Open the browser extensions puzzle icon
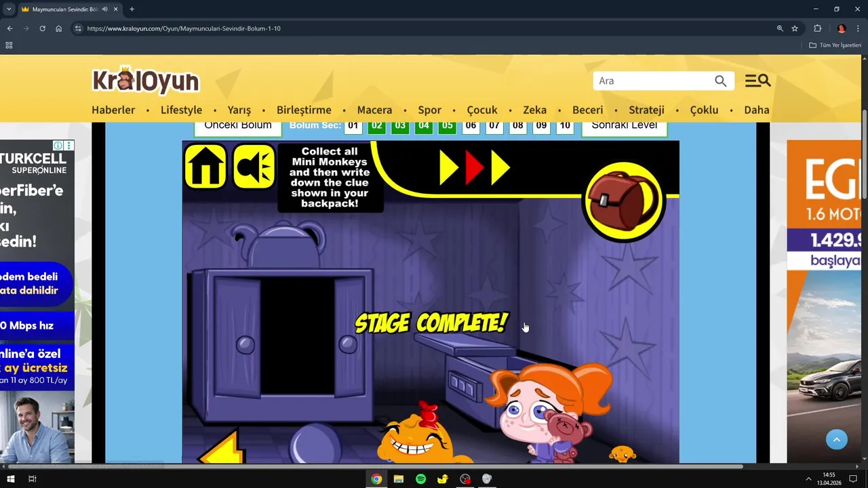This screenshot has width=868, height=488. point(817,28)
